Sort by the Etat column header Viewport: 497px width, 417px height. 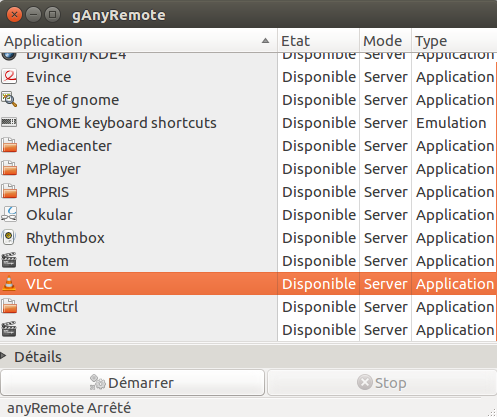[318, 41]
